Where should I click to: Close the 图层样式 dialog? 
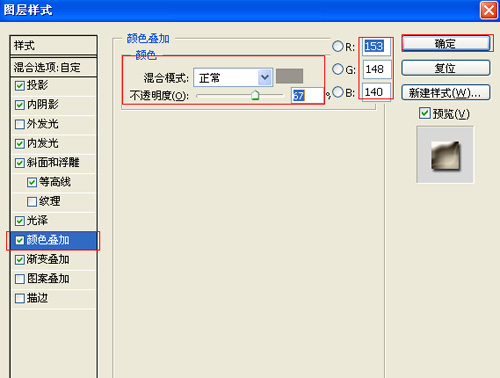[x=489, y=10]
